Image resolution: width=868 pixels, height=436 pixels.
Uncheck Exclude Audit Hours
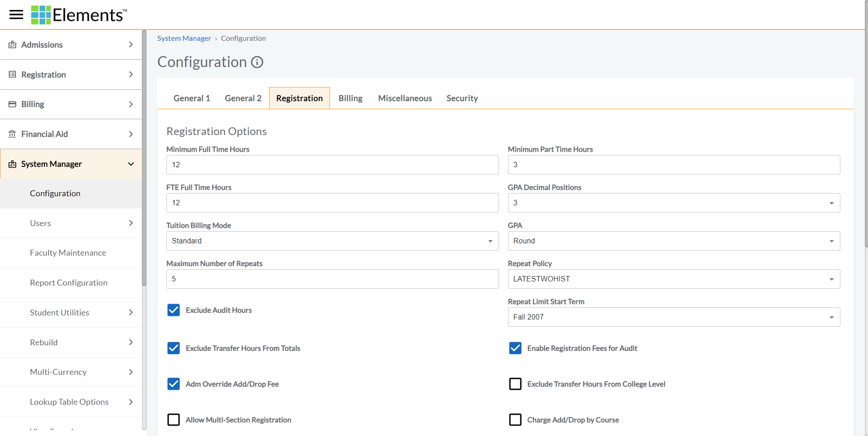pos(174,310)
